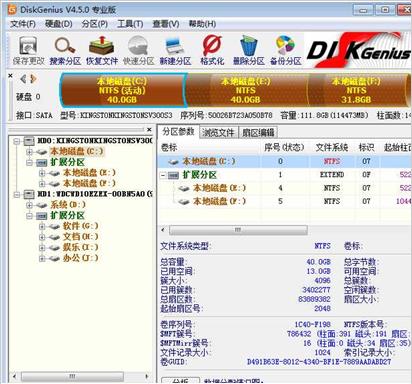Click the 格式化 format icon
The width and height of the screenshot is (412, 384).
tap(212, 50)
